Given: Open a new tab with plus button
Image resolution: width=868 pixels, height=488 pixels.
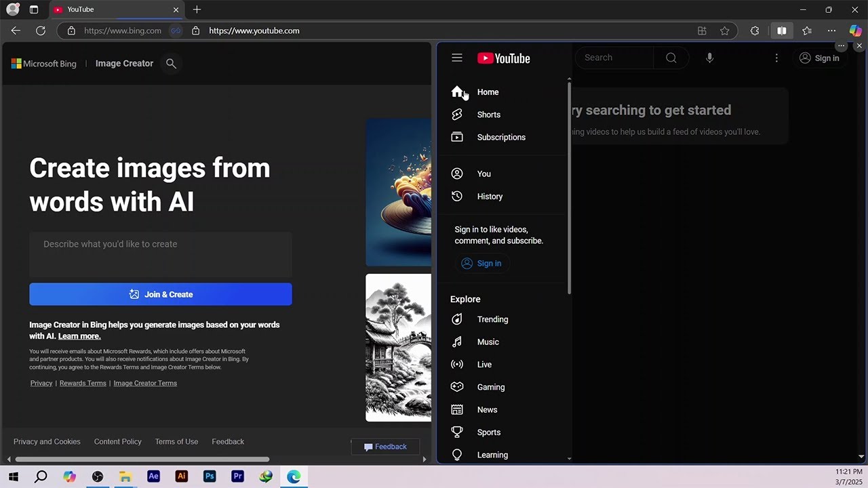Looking at the screenshot, I should (197, 9).
